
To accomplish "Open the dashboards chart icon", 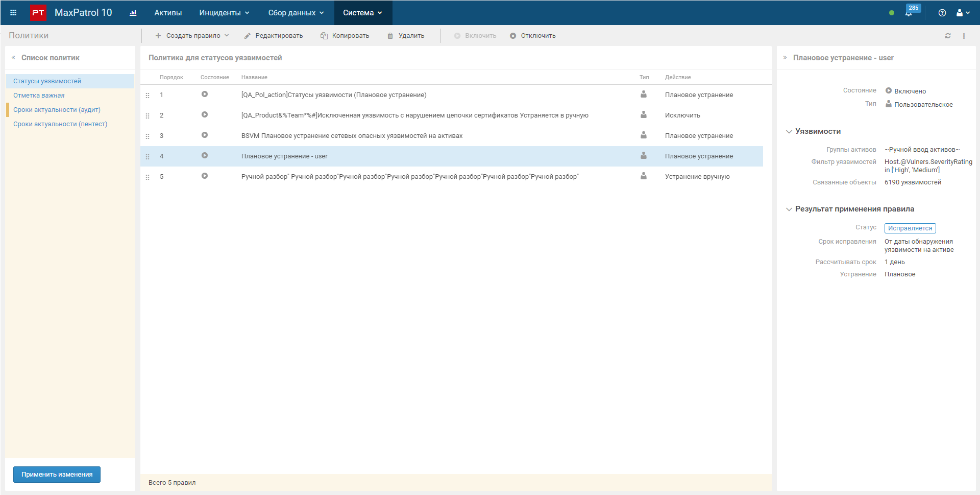I will 133,13.
